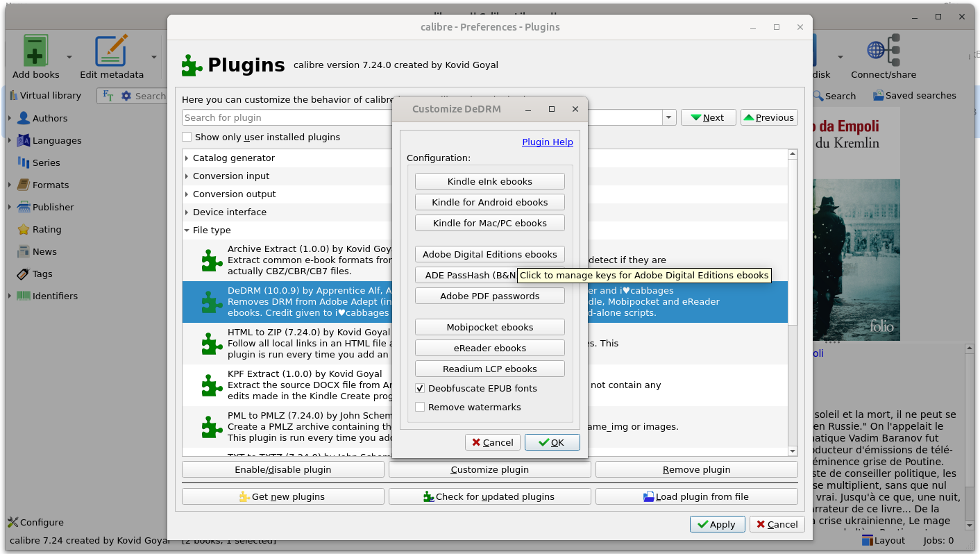The width and height of the screenshot is (980, 554).
Task: Click the Previous search result button
Action: pos(769,117)
